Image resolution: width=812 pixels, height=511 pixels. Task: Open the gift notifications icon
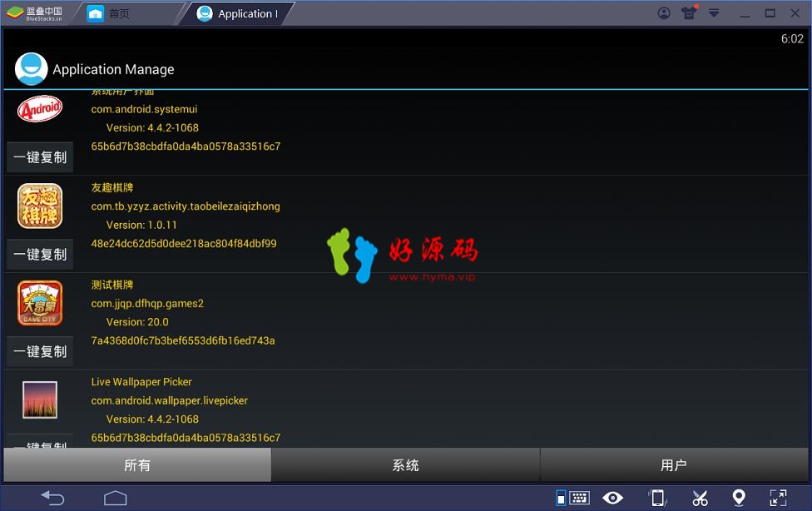(x=689, y=13)
